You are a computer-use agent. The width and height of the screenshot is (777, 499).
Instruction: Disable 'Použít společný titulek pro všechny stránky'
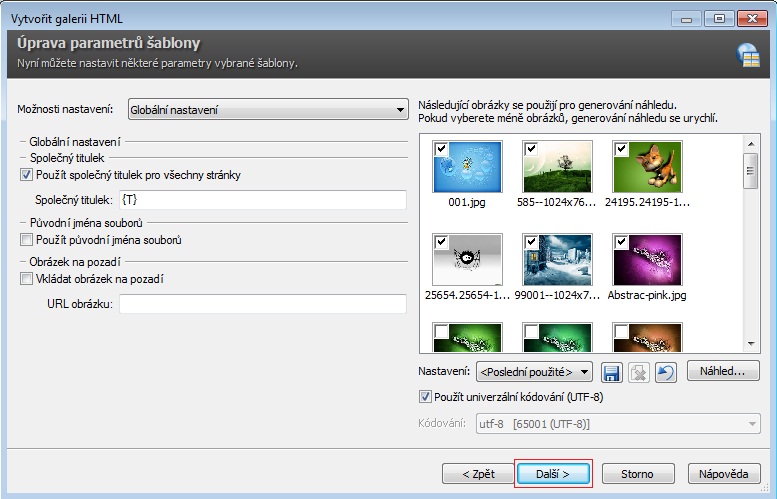click(x=27, y=175)
